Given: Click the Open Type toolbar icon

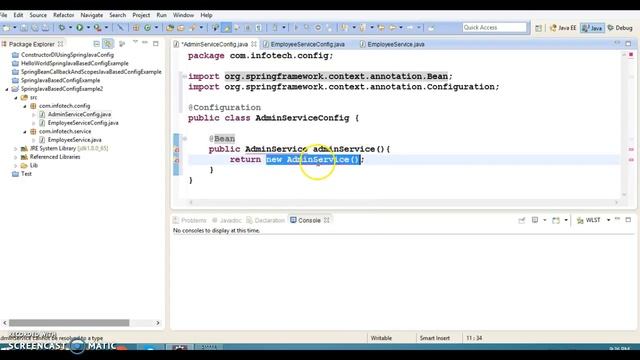Looking at the screenshot, I should pos(170,28).
